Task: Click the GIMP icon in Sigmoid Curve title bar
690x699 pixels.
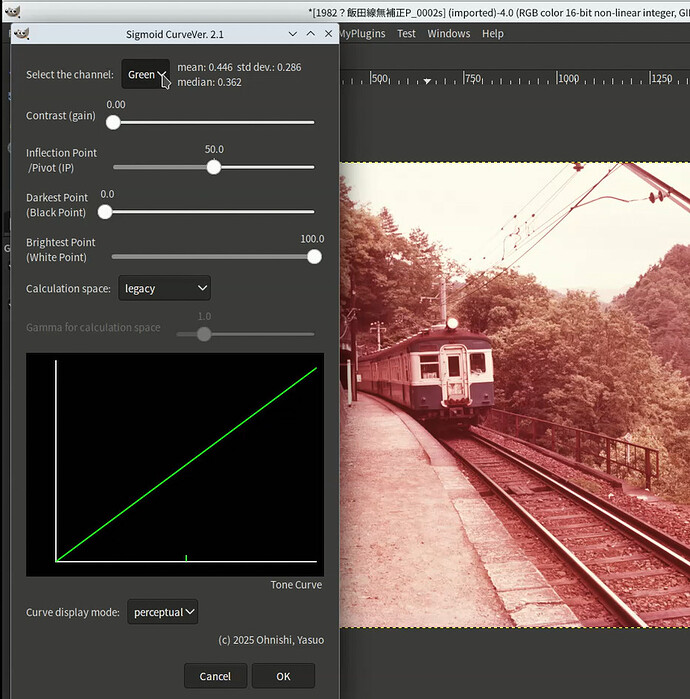Action: (22, 33)
